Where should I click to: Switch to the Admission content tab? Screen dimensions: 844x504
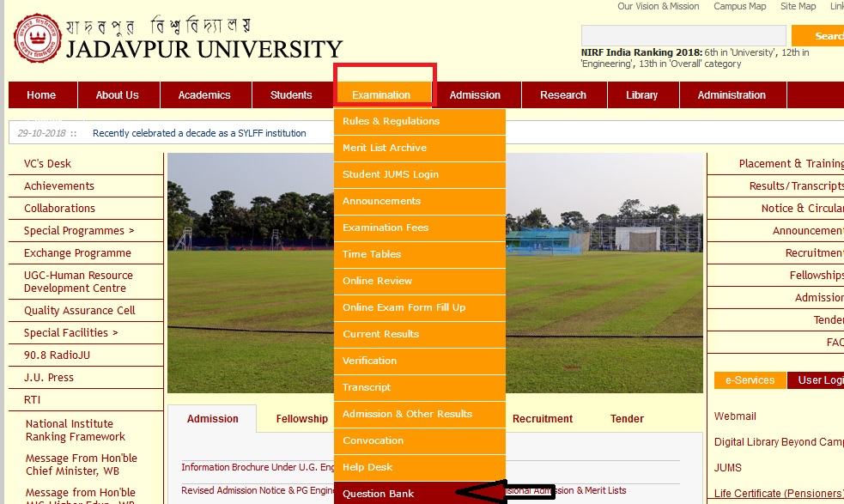[213, 419]
